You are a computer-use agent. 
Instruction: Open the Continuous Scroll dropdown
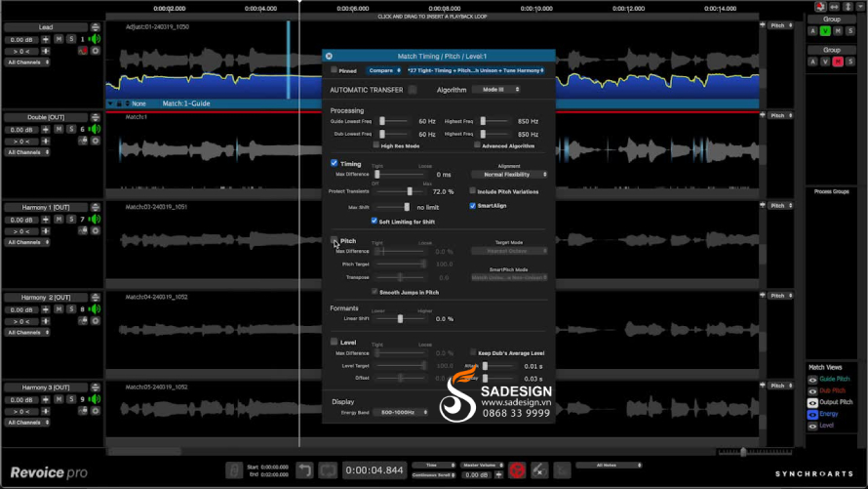click(433, 475)
